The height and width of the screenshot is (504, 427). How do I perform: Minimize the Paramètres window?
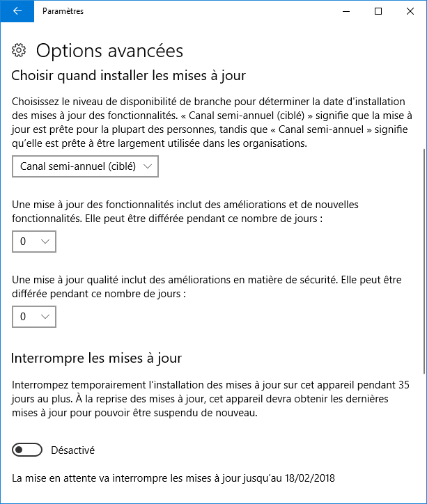tap(346, 11)
